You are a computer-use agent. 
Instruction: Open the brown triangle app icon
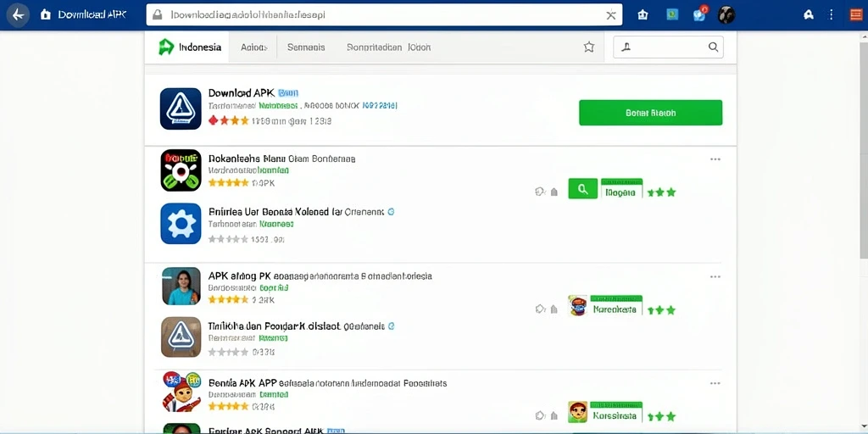pos(181,337)
